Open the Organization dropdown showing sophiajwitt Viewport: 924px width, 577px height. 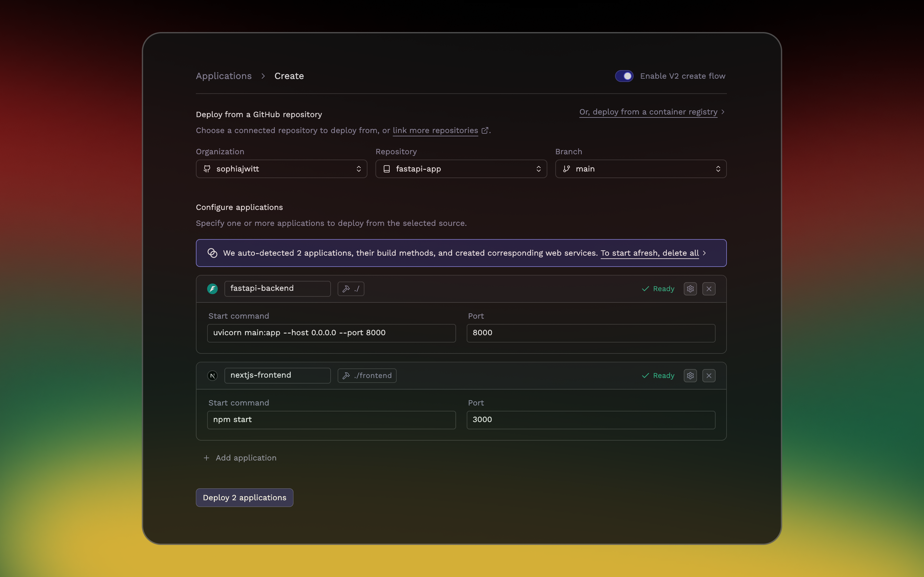coord(281,169)
